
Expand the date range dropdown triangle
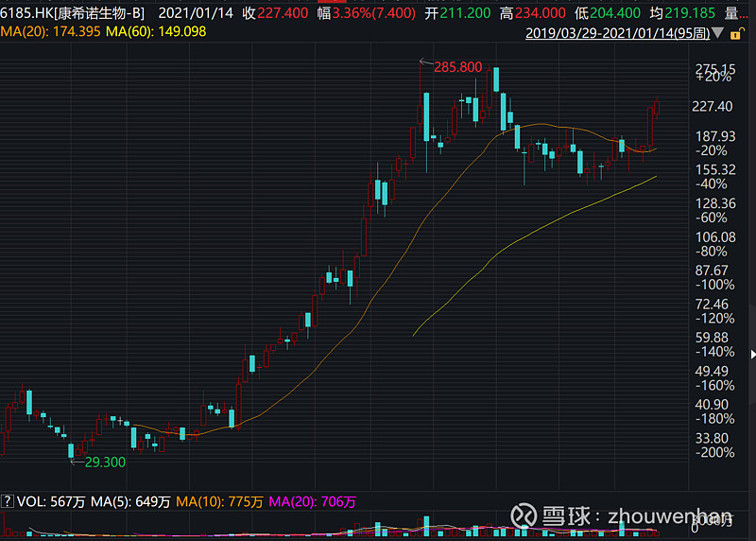point(717,33)
